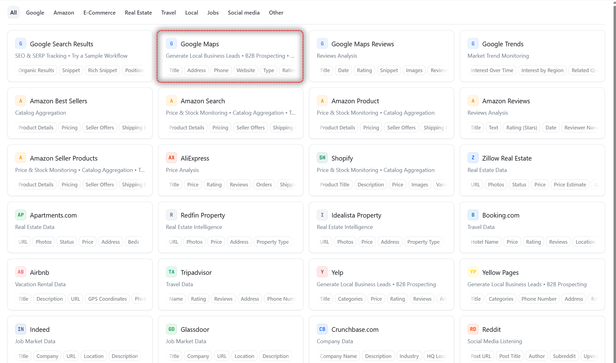This screenshot has height=363, width=616.
Task: Open the Amazon Search title
Action: pos(203,101)
